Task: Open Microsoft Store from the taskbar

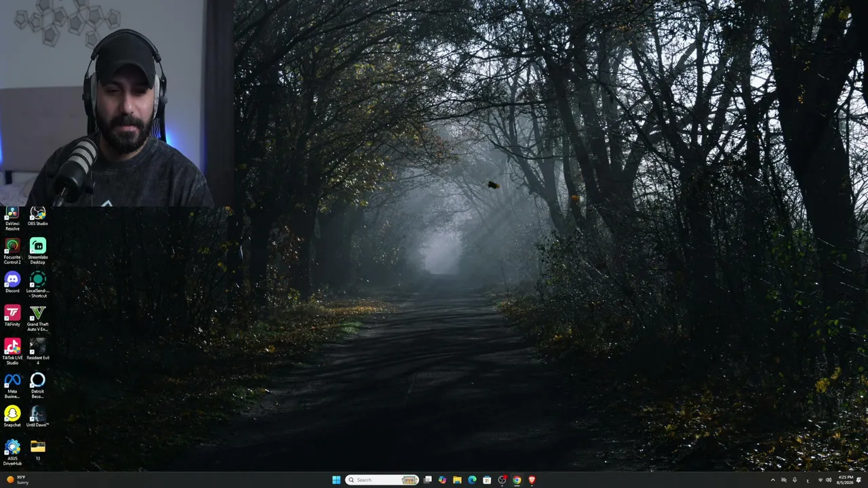Action: (x=487, y=480)
